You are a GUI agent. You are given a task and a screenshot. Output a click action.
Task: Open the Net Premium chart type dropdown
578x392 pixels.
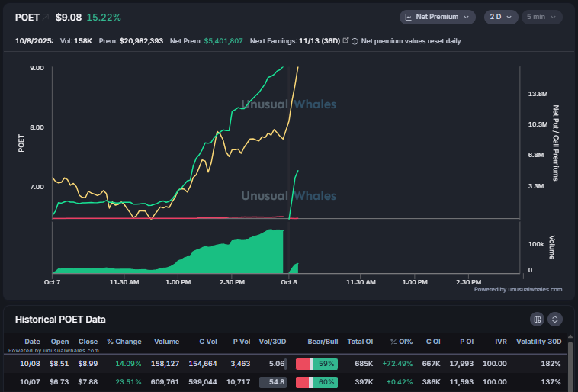(438, 17)
